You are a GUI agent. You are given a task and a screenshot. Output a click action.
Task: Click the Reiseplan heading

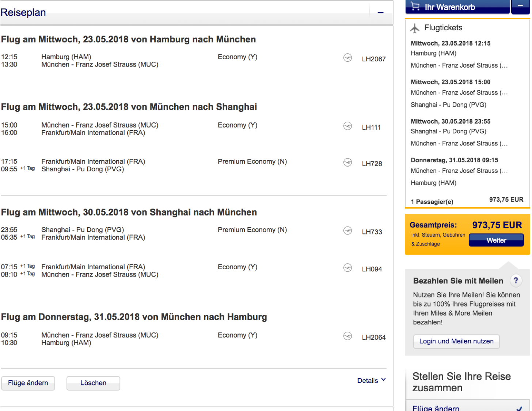tap(23, 12)
